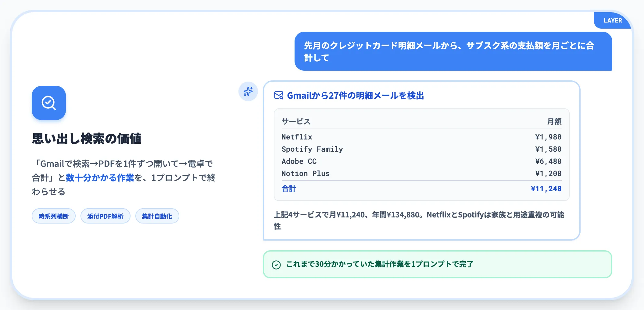Click the heading 思い出し検索の価値
This screenshot has height=310, width=644.
(87, 139)
